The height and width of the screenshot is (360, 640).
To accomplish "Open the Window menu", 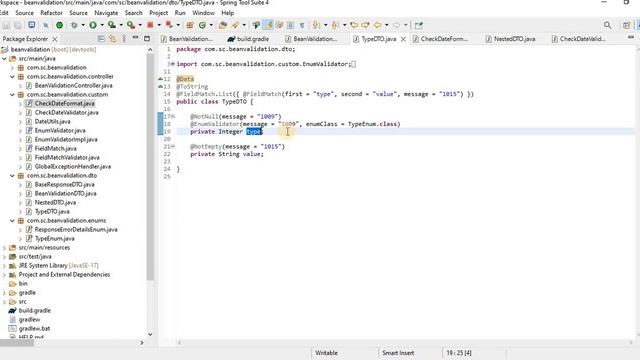I will [203, 13].
